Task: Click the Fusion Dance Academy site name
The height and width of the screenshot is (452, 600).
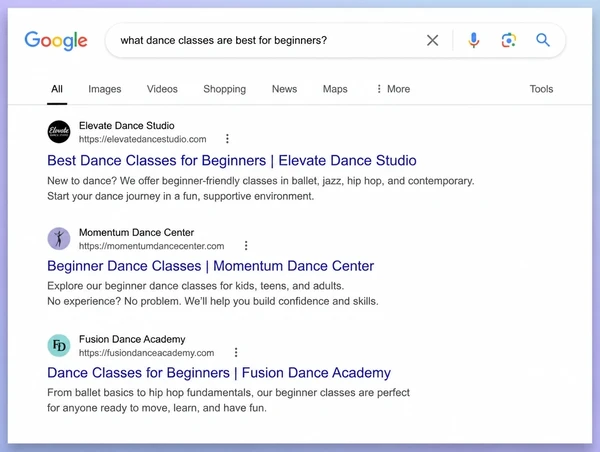Action: click(132, 339)
